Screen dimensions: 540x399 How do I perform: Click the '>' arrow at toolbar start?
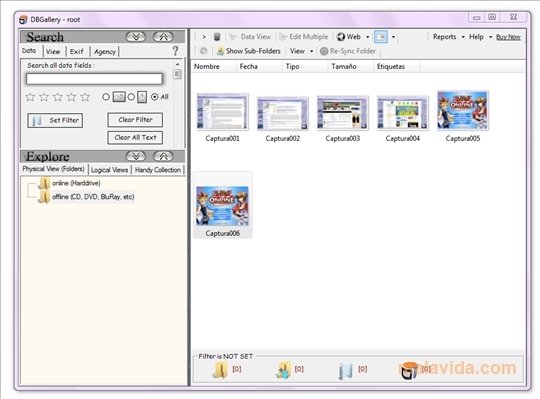pyautogui.click(x=204, y=36)
